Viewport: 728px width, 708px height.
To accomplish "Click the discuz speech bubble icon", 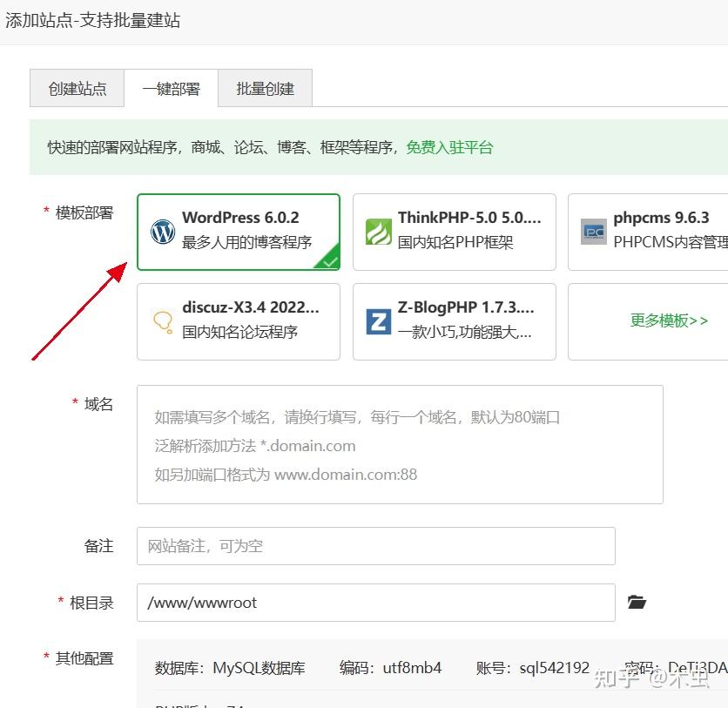I will pos(163,321).
